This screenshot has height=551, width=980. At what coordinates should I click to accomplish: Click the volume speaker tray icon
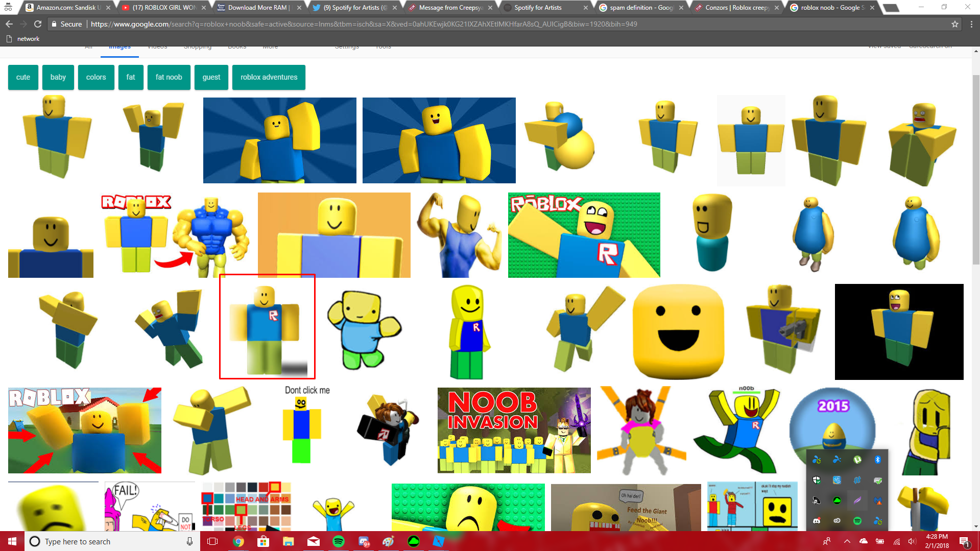pos(912,541)
